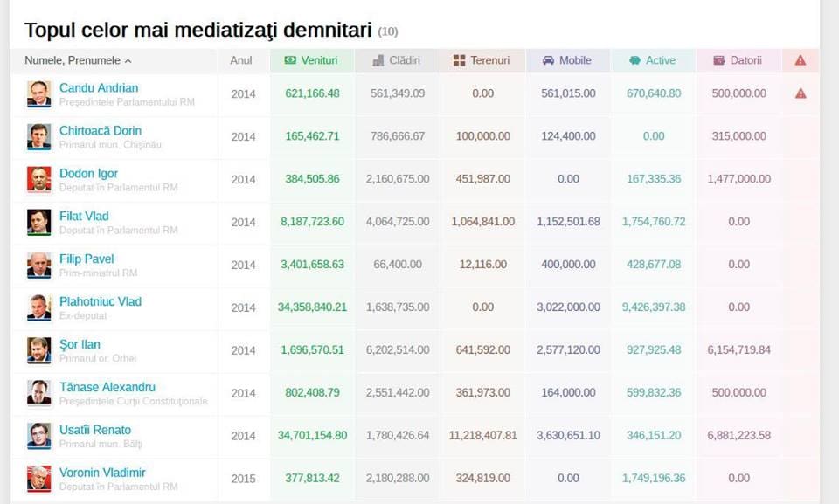Select the Terenuri column header label
Viewport: 839px width, 504px height.
(490, 60)
